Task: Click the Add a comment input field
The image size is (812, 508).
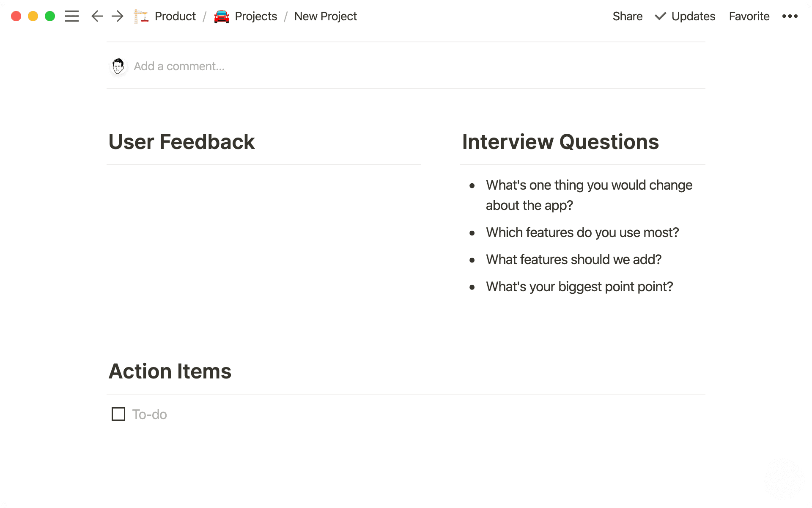Action: [179, 66]
